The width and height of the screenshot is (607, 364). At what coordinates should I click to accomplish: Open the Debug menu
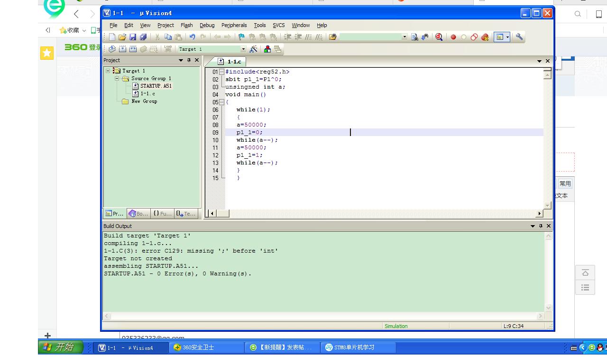pyautogui.click(x=207, y=25)
